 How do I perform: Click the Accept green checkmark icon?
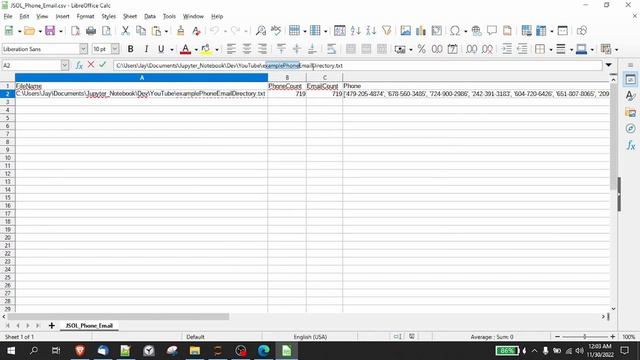102,64
